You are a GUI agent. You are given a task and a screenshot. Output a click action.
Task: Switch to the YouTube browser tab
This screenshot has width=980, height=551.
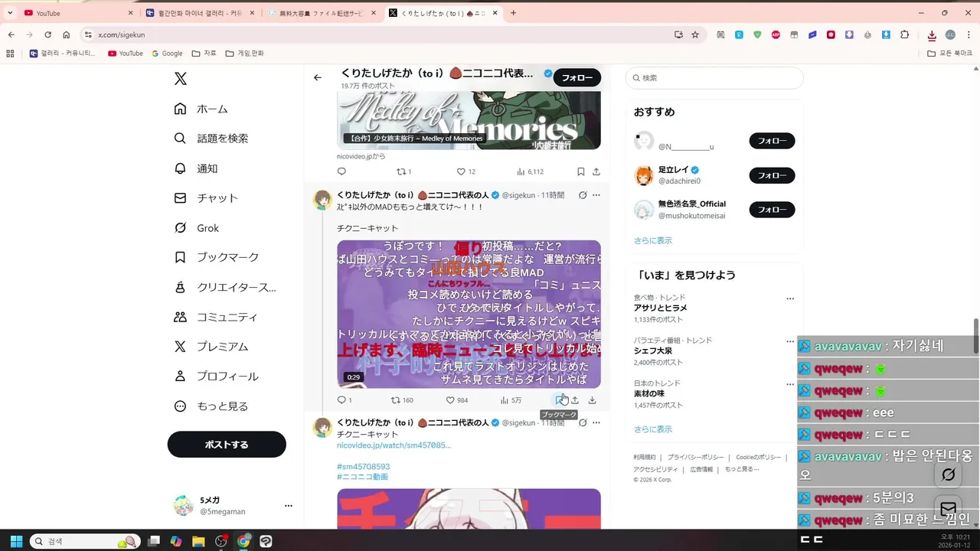(x=77, y=13)
